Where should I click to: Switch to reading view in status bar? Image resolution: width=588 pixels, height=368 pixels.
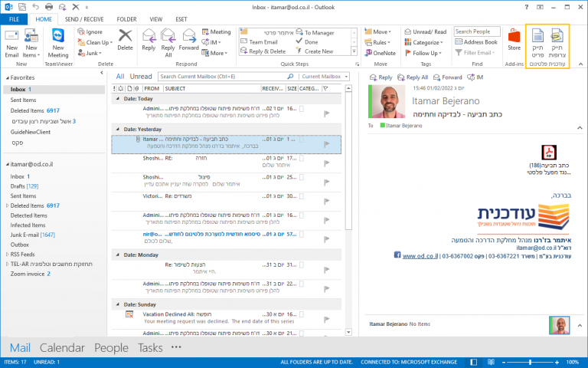(x=491, y=363)
